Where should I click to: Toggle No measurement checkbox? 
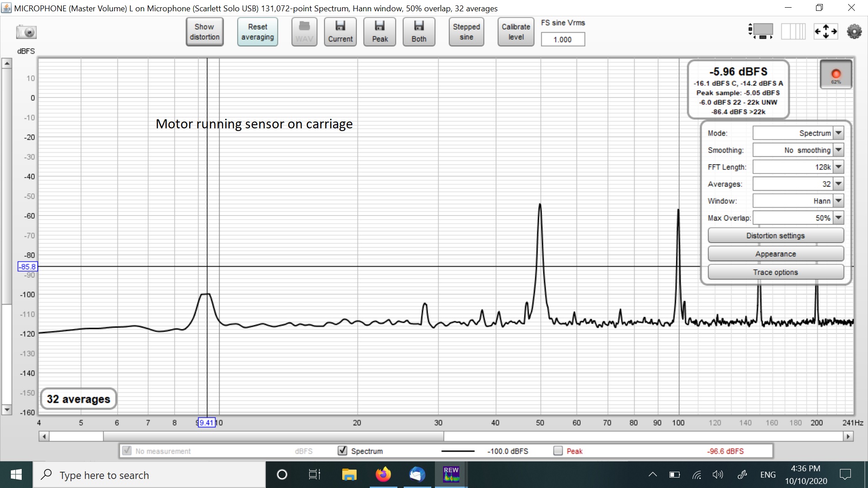coord(127,450)
